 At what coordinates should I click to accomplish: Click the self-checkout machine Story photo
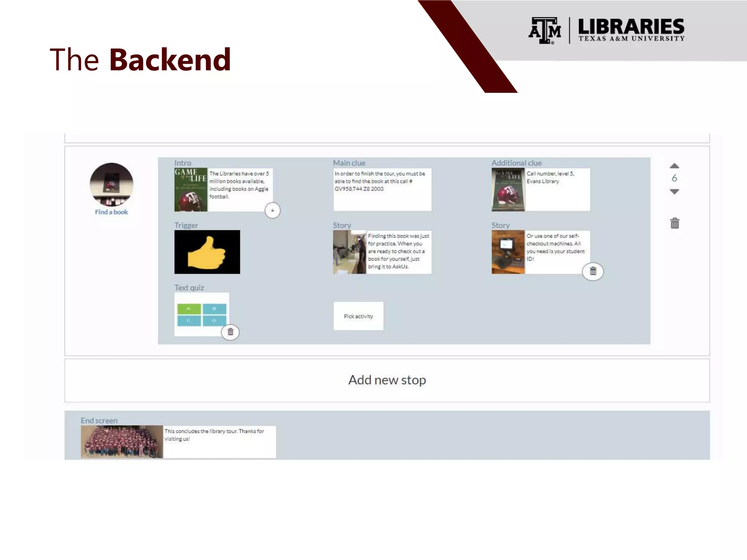(x=508, y=252)
